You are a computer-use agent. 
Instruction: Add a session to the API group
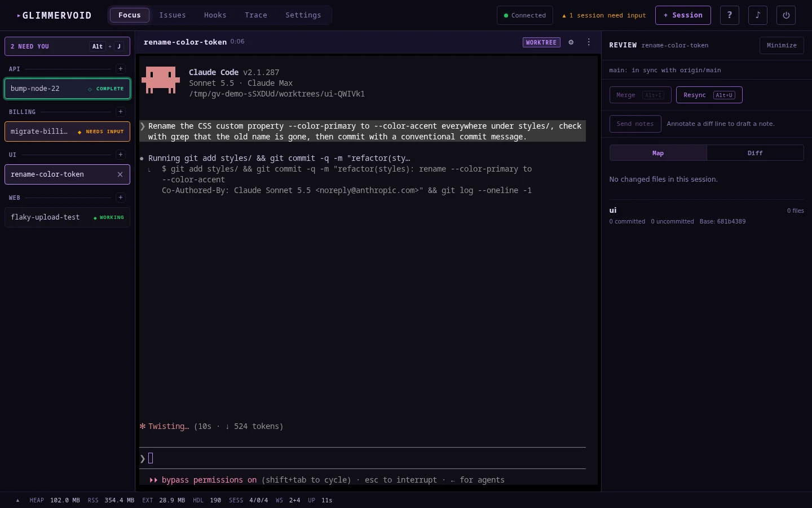[120, 69]
